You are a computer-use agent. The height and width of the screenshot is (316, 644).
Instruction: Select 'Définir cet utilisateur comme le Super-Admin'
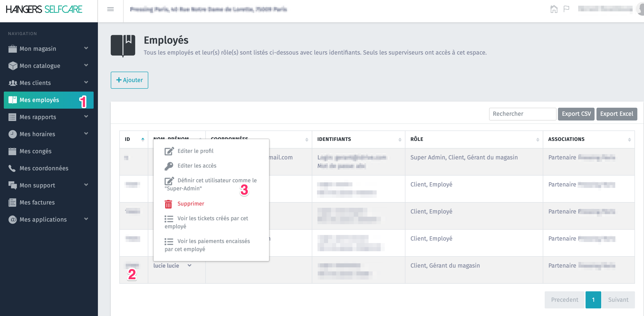click(x=211, y=184)
